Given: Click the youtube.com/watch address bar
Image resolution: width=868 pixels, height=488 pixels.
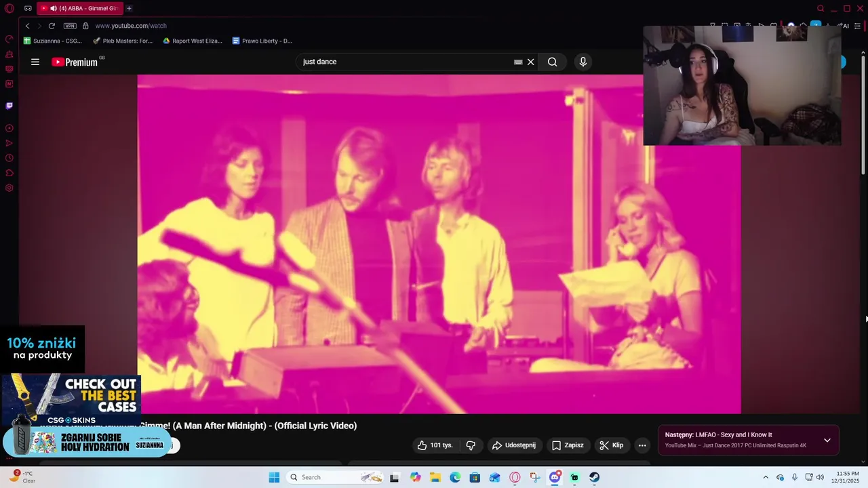Looking at the screenshot, I should [x=131, y=26].
